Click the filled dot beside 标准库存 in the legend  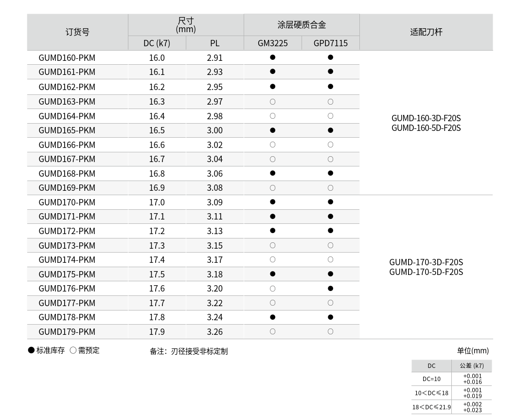coord(32,350)
